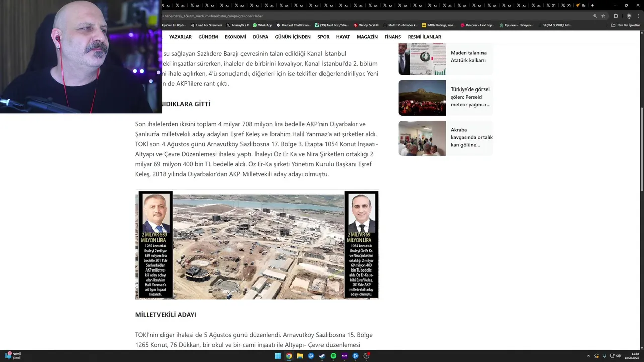Viewport: 644px width, 362px height.
Task: Expand the hidden system tray icons
Action: (588, 356)
